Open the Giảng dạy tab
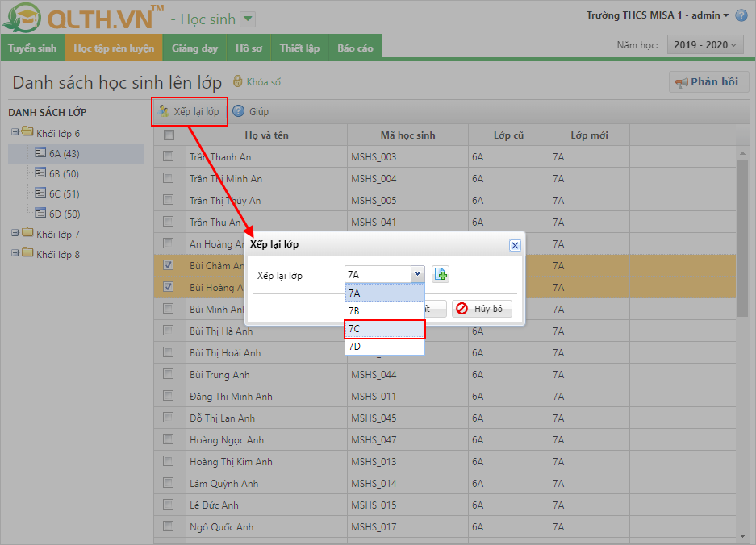This screenshot has width=756, height=545. (x=194, y=48)
